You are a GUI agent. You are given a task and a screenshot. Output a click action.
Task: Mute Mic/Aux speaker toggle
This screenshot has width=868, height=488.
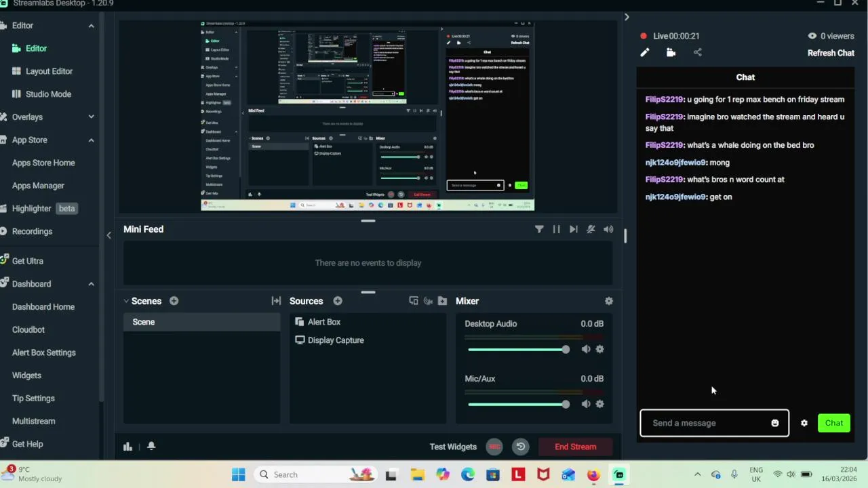586,404
